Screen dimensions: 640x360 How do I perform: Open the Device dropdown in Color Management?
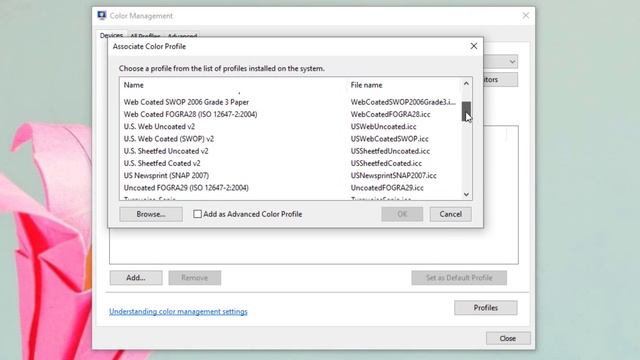click(x=511, y=62)
